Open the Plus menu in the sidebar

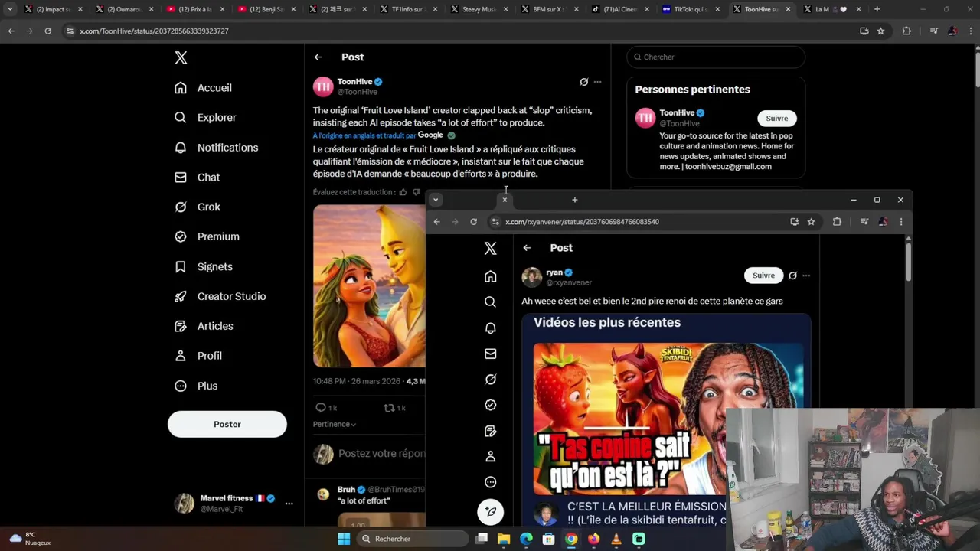coord(196,386)
